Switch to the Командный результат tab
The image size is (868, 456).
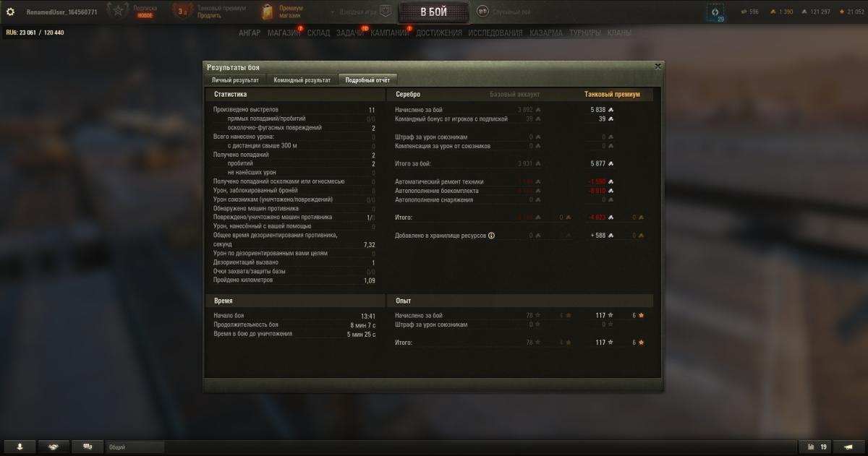(x=302, y=80)
